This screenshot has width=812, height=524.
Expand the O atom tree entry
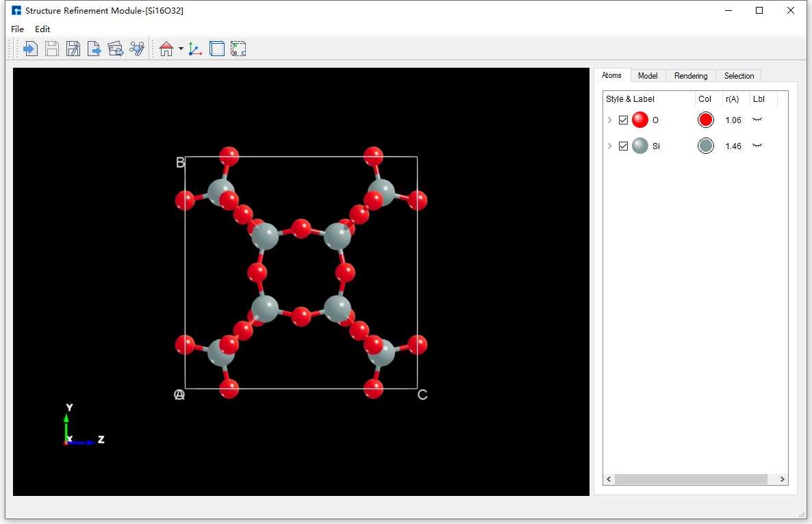click(609, 120)
